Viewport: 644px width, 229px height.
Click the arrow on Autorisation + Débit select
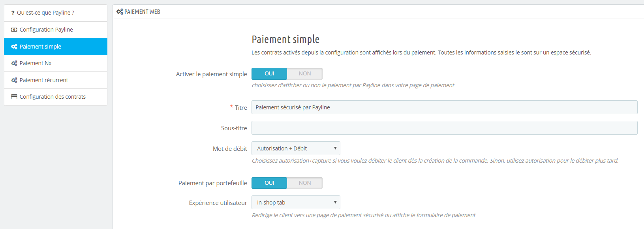point(335,148)
